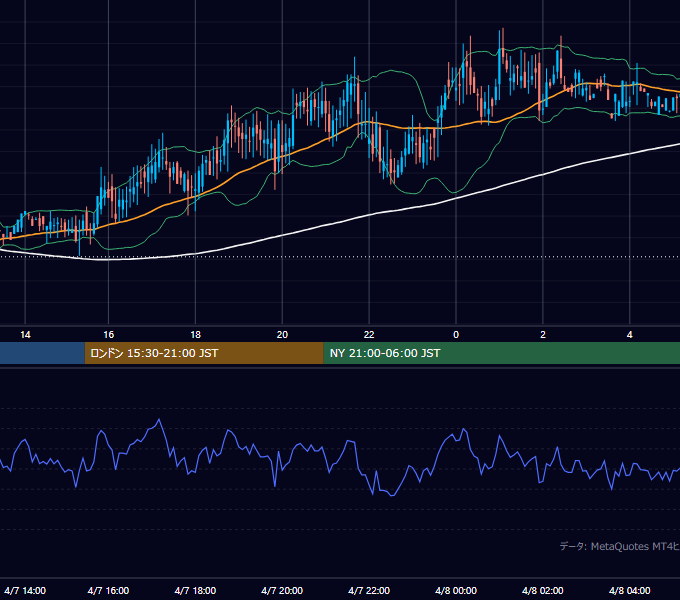Image resolution: width=680 pixels, height=600 pixels.
Task: Click the 20 hour axis label
Action: point(282,335)
